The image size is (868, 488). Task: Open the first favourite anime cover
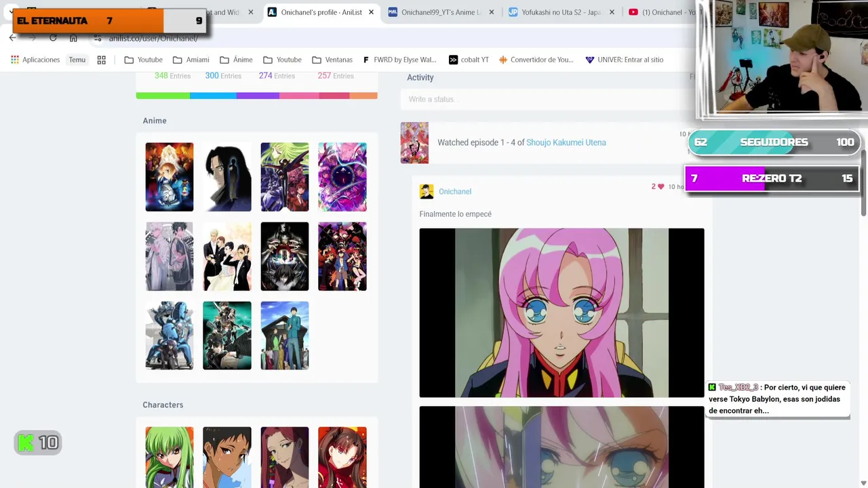[x=170, y=177]
